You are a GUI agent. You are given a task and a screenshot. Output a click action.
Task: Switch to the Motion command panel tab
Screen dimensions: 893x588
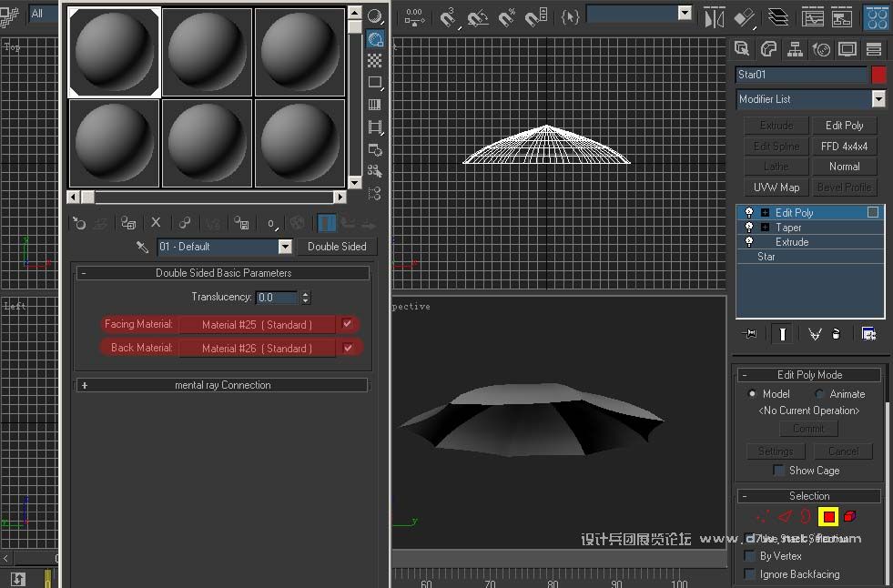click(x=821, y=49)
